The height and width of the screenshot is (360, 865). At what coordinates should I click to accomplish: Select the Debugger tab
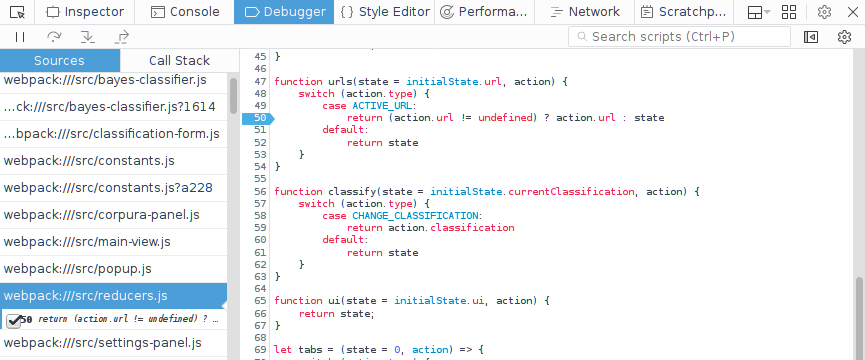[284, 12]
